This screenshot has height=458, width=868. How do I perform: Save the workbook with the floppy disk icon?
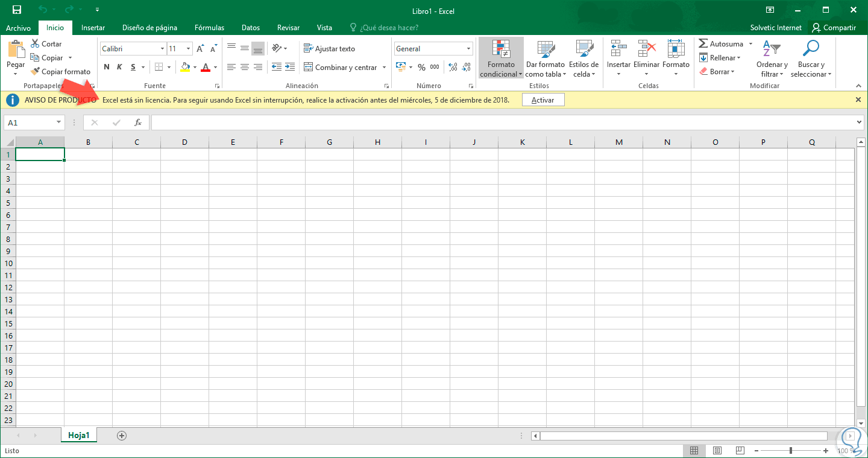point(17,10)
